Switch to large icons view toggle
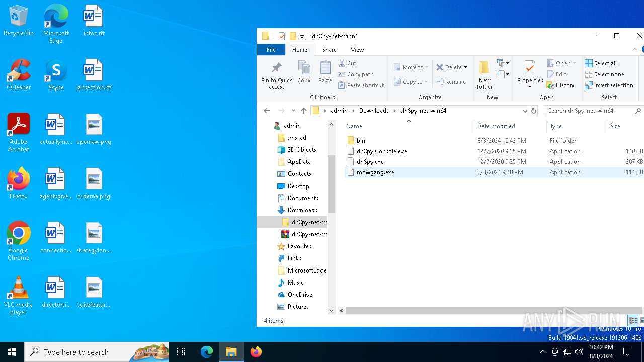644x362 pixels. 642,320
